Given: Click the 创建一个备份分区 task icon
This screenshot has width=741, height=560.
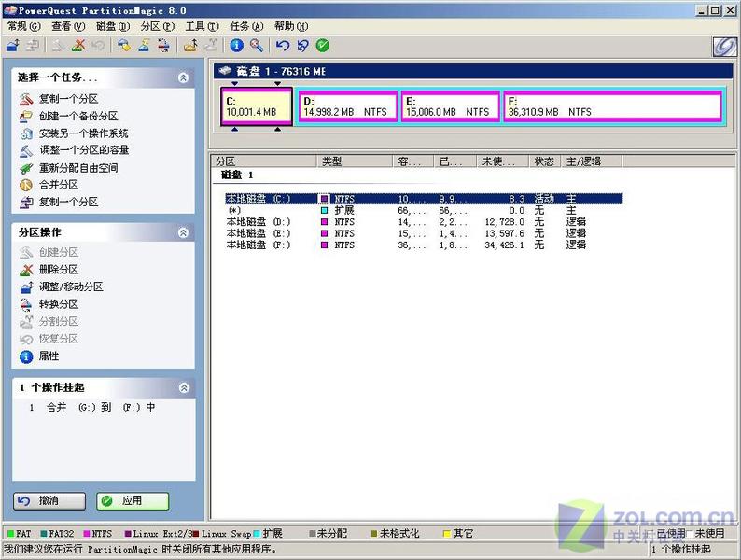Looking at the screenshot, I should (26, 117).
